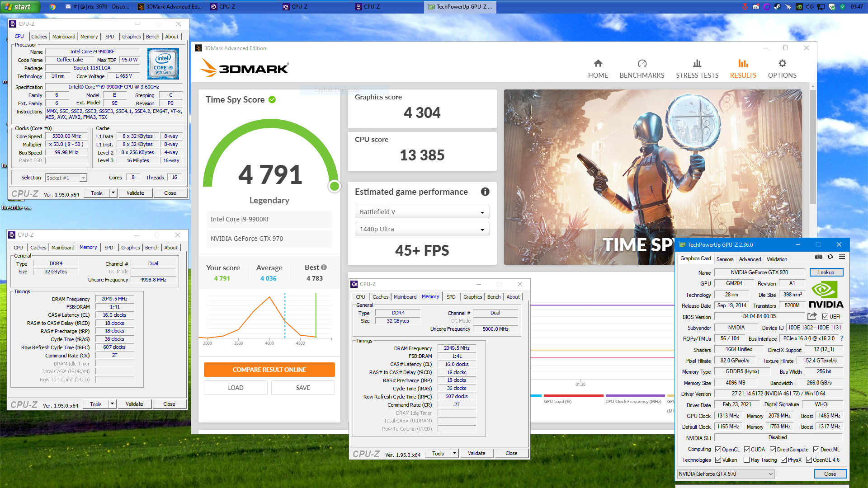Expand the 1440p Ultra resolution dropdown
The width and height of the screenshot is (868, 488).
(422, 229)
